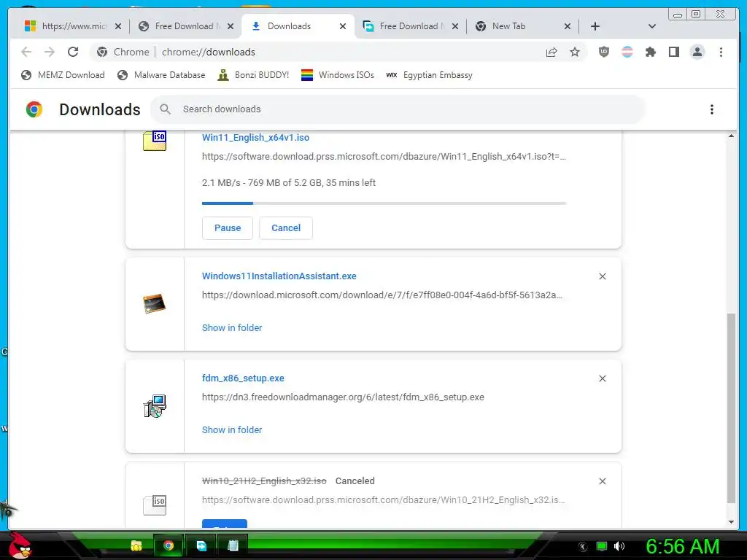Viewport: 747px width, 560px height.
Task: Open the Extensions puzzle piece menu
Action: (x=650, y=52)
